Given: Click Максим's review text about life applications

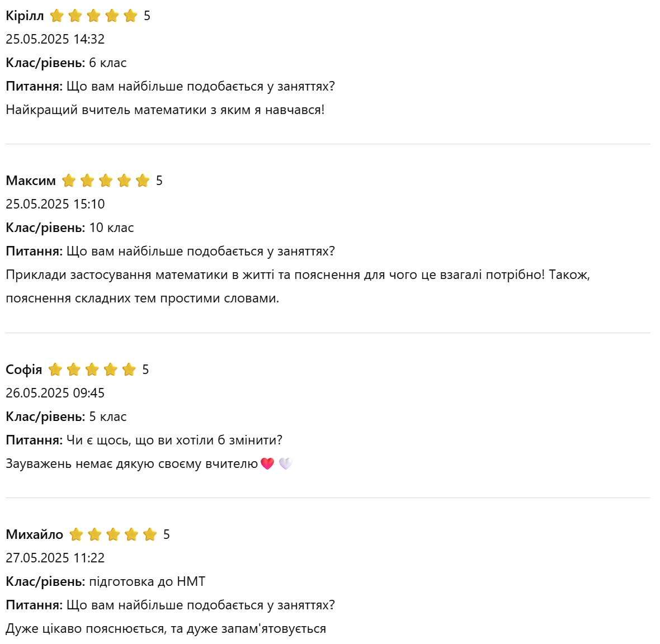Looking at the screenshot, I should [298, 286].
